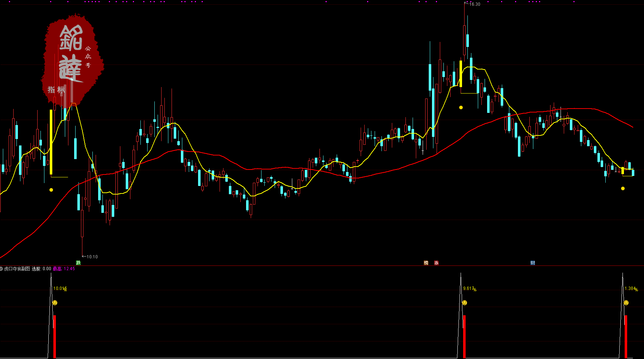Click the rightmost yellow dot under last candles
This screenshot has height=359, width=644.
tap(623, 188)
